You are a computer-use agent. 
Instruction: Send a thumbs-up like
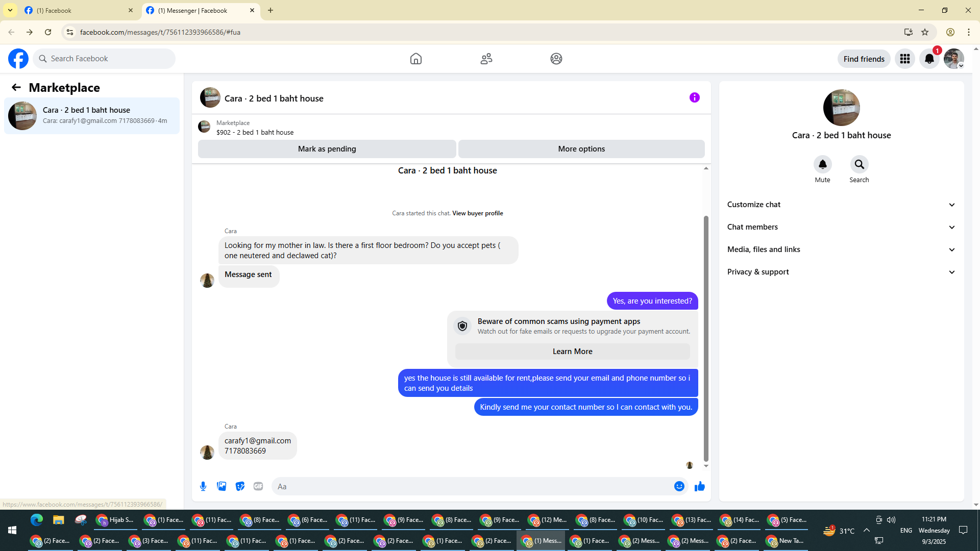(x=700, y=486)
